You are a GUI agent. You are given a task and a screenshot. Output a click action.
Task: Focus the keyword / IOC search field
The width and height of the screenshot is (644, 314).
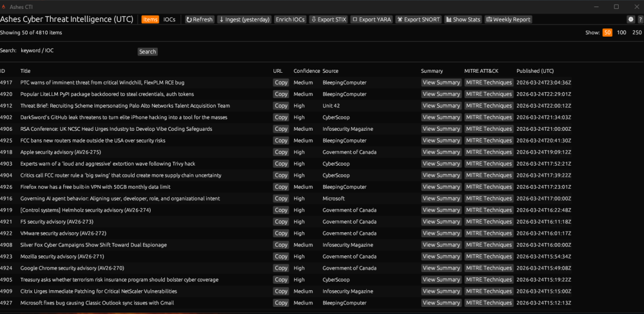click(77, 50)
